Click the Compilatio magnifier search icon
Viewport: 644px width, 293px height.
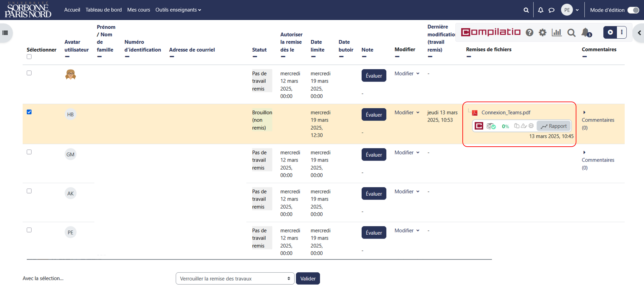click(571, 33)
